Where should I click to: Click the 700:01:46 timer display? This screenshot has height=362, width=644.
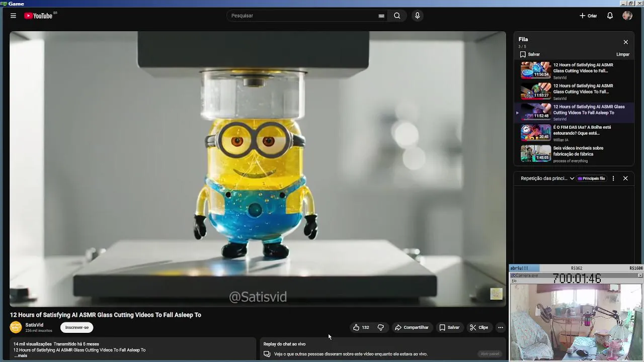tap(577, 278)
